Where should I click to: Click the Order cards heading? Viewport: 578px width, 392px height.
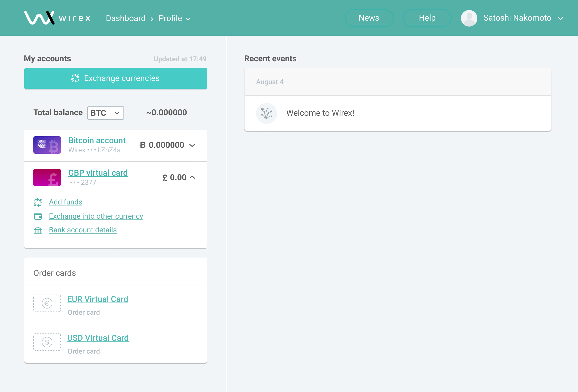coord(55,273)
